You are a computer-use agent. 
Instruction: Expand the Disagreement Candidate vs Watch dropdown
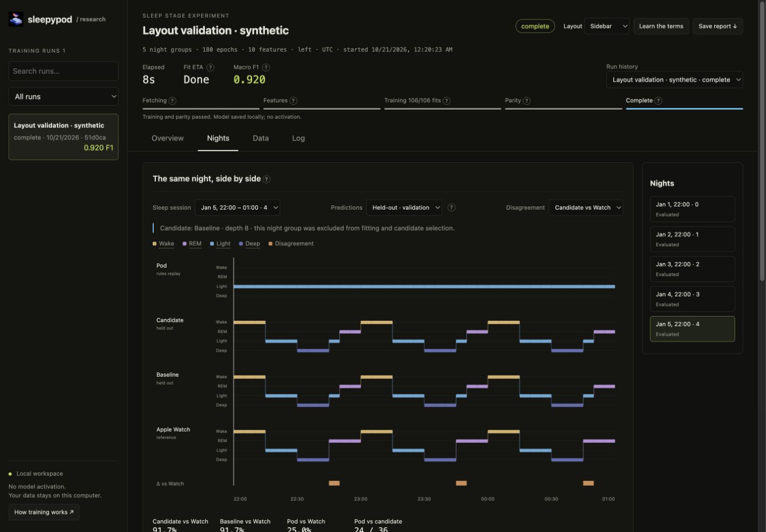(x=586, y=207)
